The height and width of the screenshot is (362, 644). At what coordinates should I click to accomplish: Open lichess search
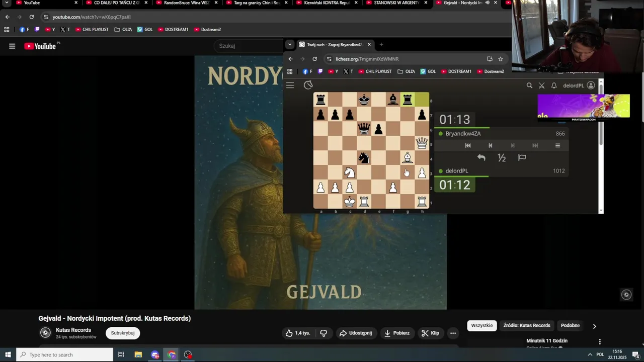(529, 85)
